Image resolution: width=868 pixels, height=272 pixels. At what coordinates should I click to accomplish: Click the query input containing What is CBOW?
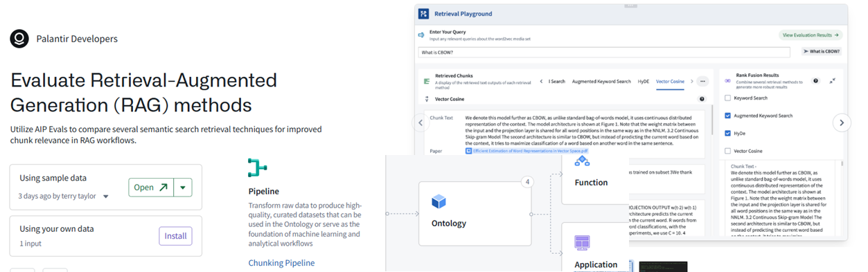tap(604, 52)
